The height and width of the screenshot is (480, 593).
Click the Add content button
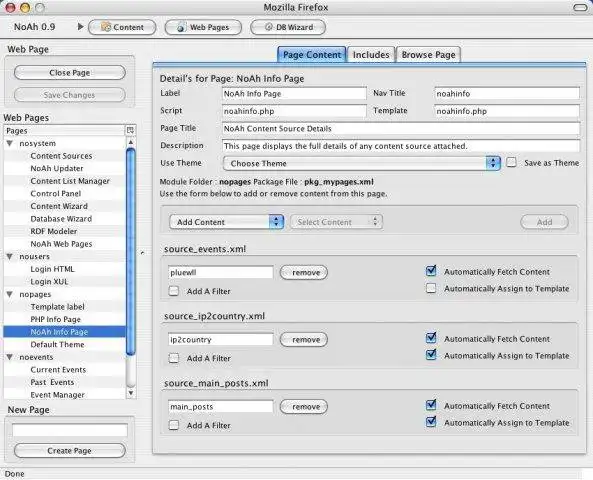(544, 222)
